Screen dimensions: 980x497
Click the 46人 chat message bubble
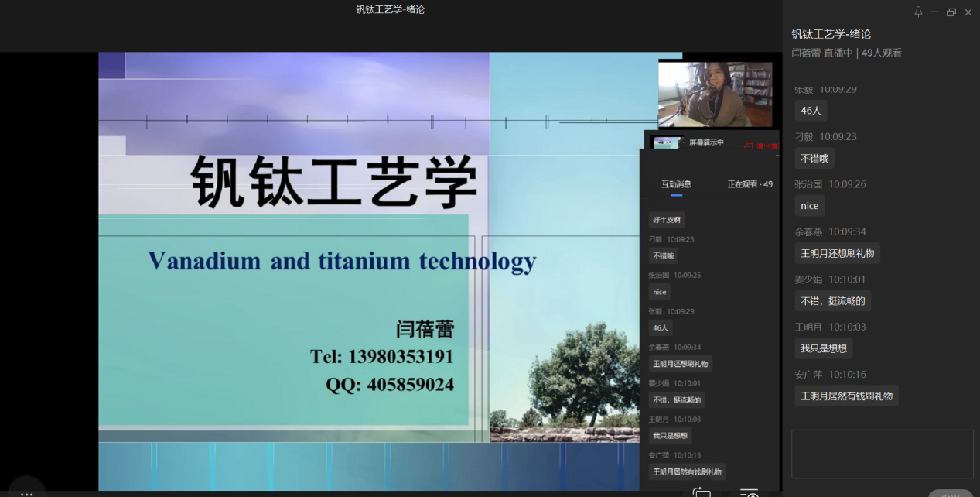811,111
